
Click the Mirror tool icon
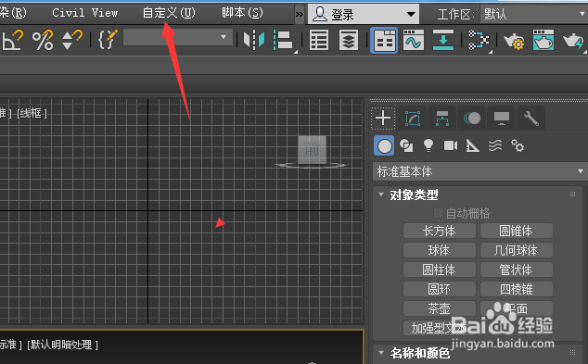point(254,40)
